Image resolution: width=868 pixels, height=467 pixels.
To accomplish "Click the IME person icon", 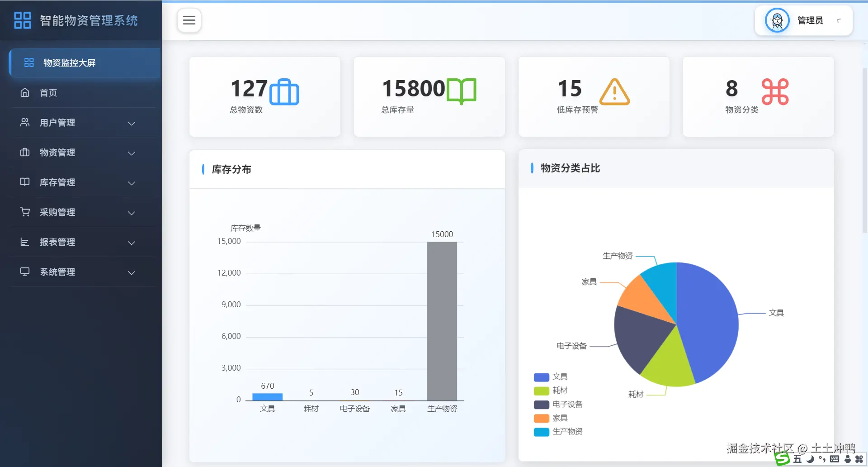I will point(848,459).
